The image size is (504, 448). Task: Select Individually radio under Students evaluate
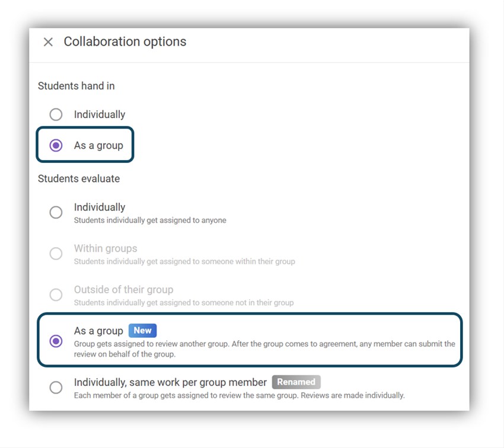56,212
